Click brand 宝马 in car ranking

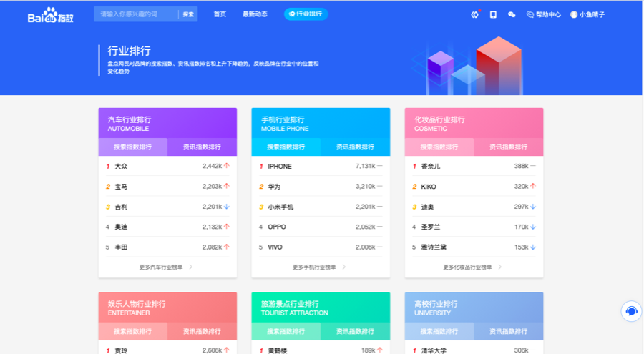[x=121, y=187]
